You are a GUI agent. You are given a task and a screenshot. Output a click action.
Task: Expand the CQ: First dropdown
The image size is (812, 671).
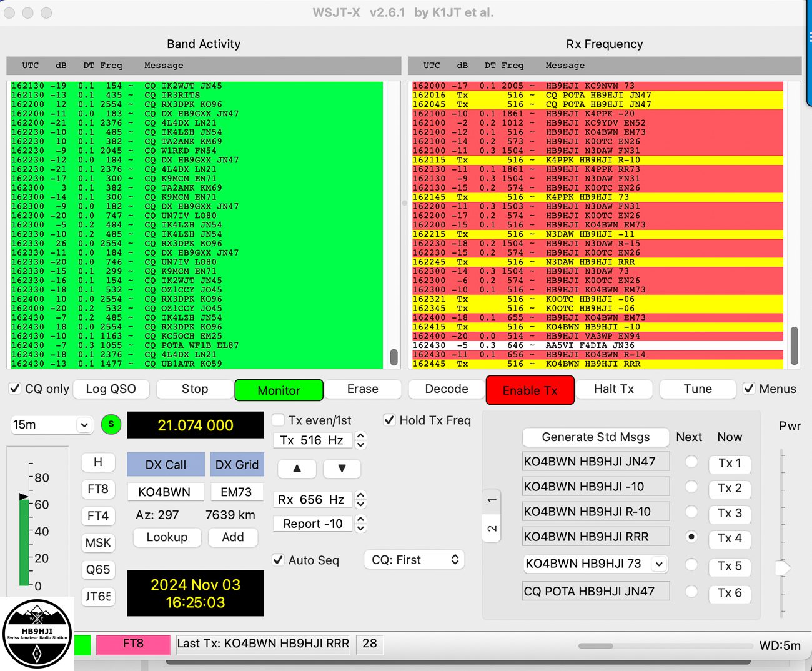415,560
